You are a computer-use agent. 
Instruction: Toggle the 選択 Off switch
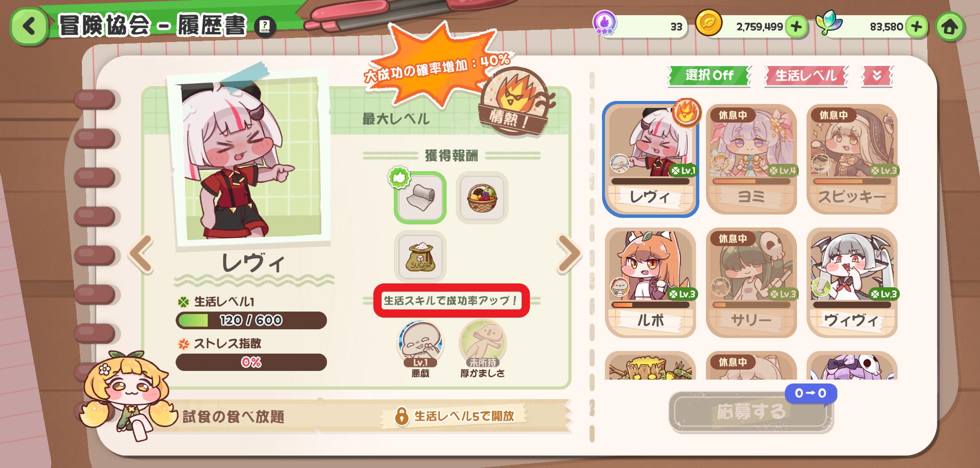(x=709, y=75)
